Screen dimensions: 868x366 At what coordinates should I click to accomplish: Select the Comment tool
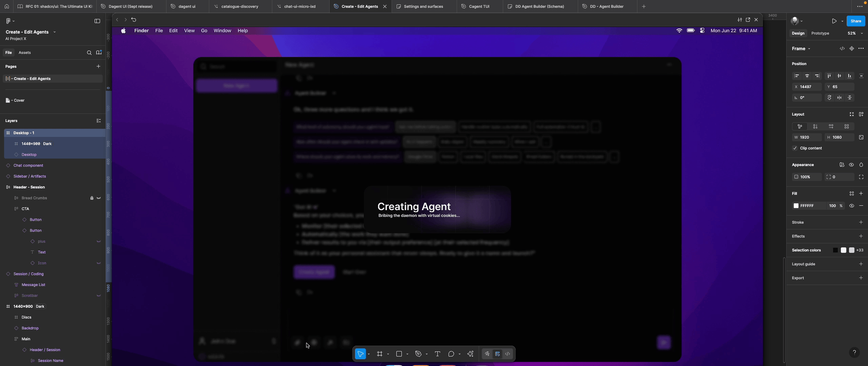click(451, 354)
